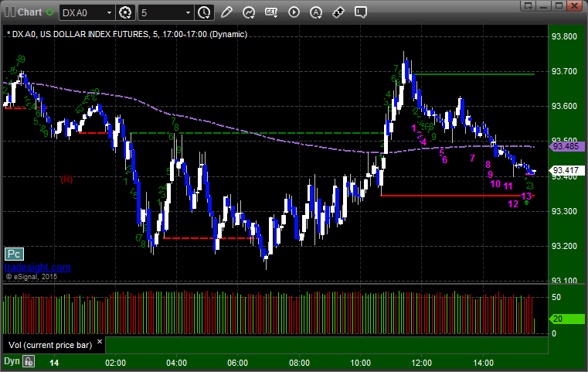Click the 14:00 time axis label
Image resolution: width=588 pixels, height=372 pixels.
pos(483,363)
